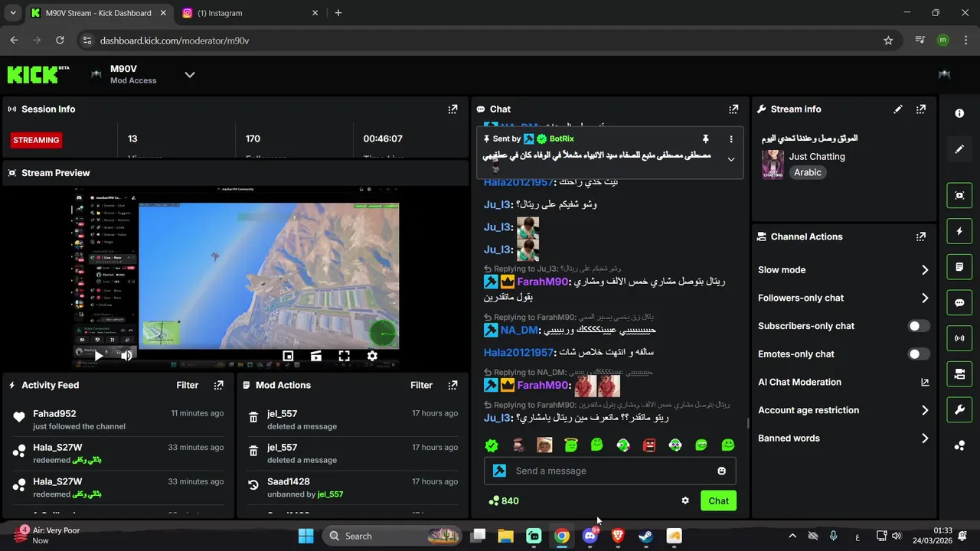Viewport: 980px width, 551px height.
Task: Open Chrome tab search dropdown arrow
Action: point(12,13)
